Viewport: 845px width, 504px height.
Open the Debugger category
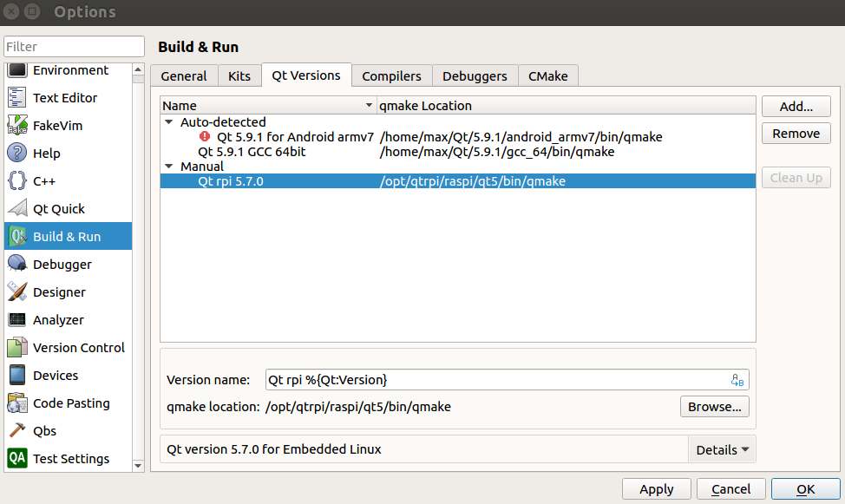[68, 264]
